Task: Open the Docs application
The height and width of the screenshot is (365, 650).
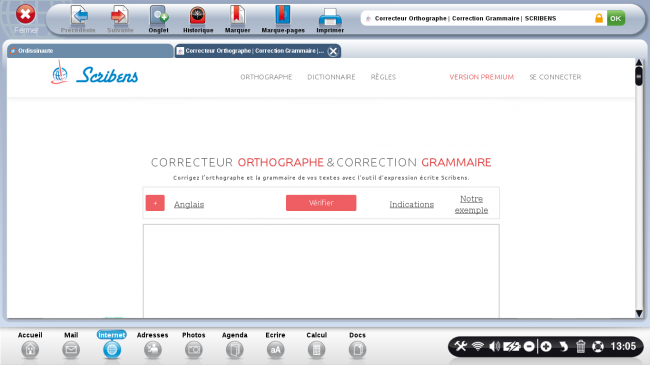Action: 357,345
